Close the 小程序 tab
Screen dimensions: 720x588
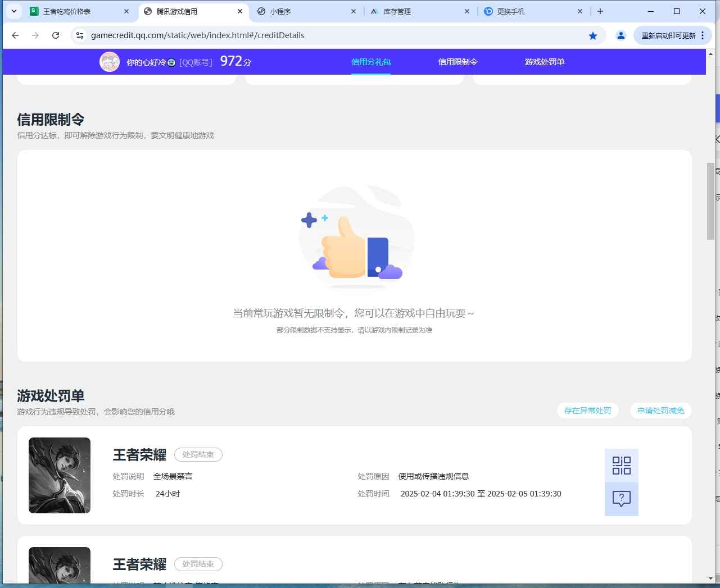pyautogui.click(x=354, y=11)
